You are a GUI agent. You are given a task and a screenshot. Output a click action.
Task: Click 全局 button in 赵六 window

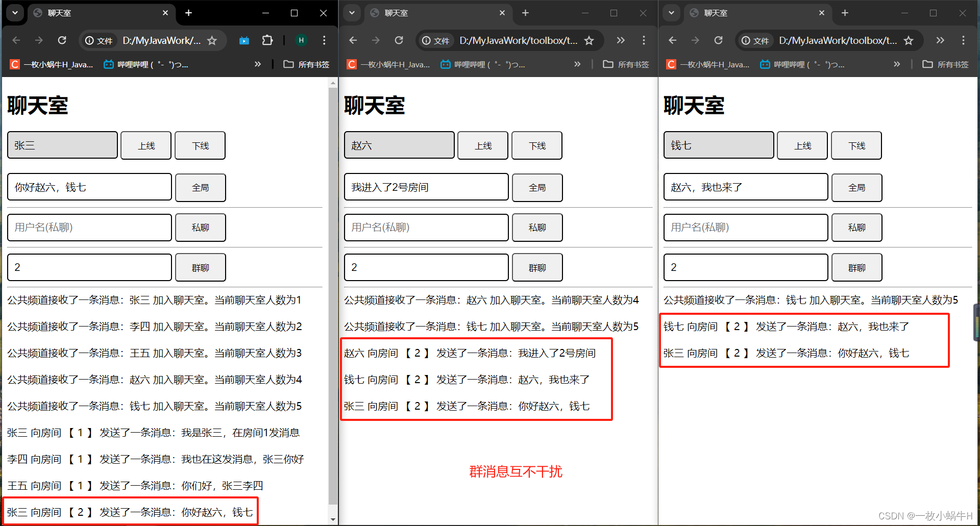[x=537, y=187]
